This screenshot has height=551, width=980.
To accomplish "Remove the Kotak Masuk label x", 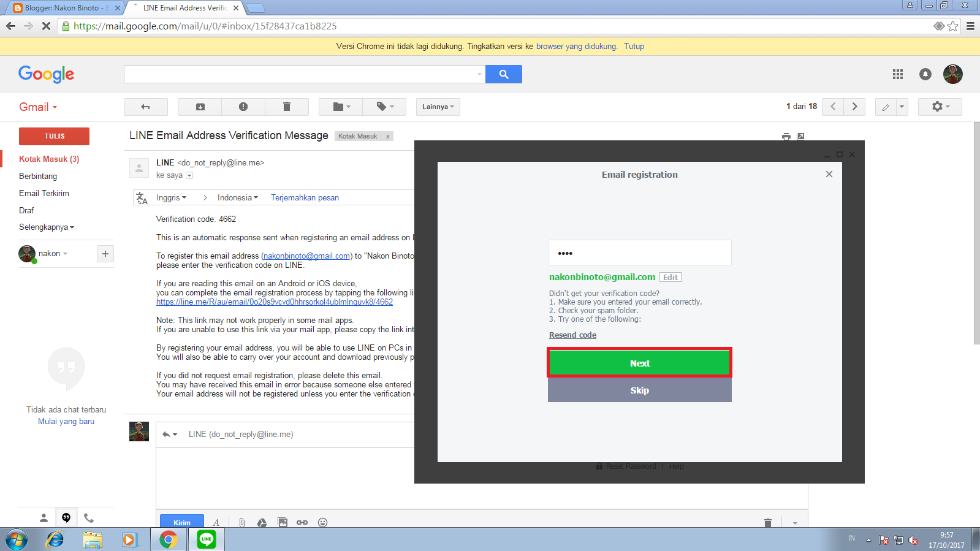I will point(387,136).
